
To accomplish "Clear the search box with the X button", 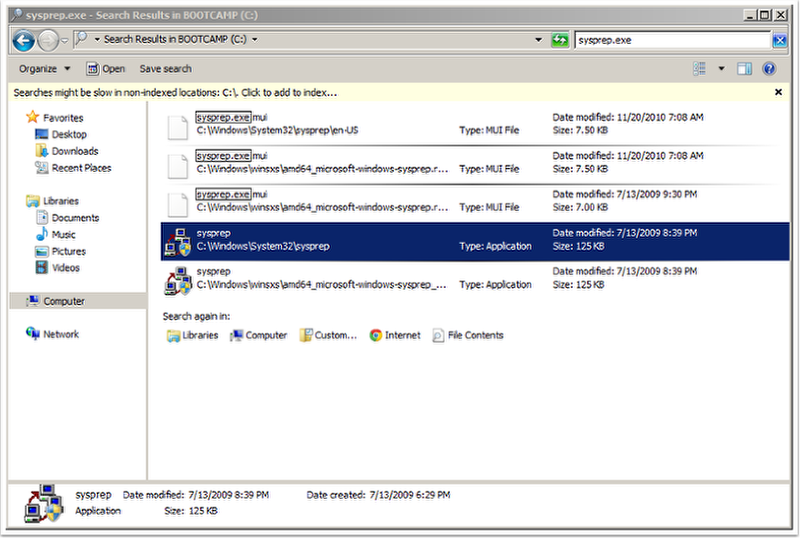I will tap(779, 40).
